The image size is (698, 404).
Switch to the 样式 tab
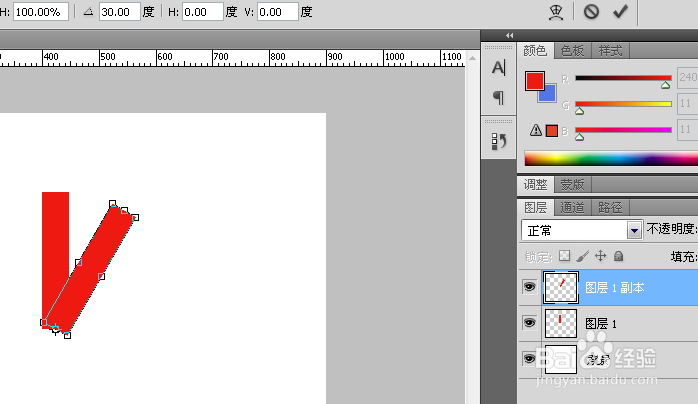(x=610, y=51)
